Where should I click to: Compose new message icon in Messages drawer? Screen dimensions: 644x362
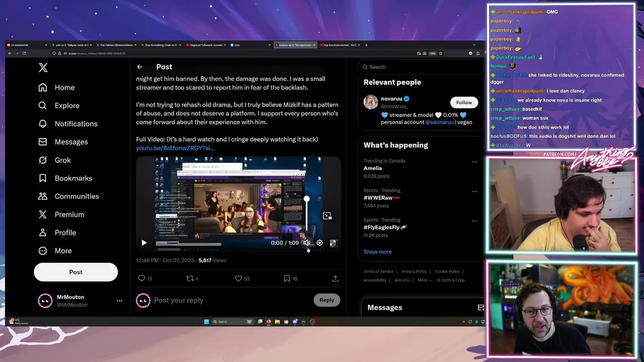click(x=480, y=307)
